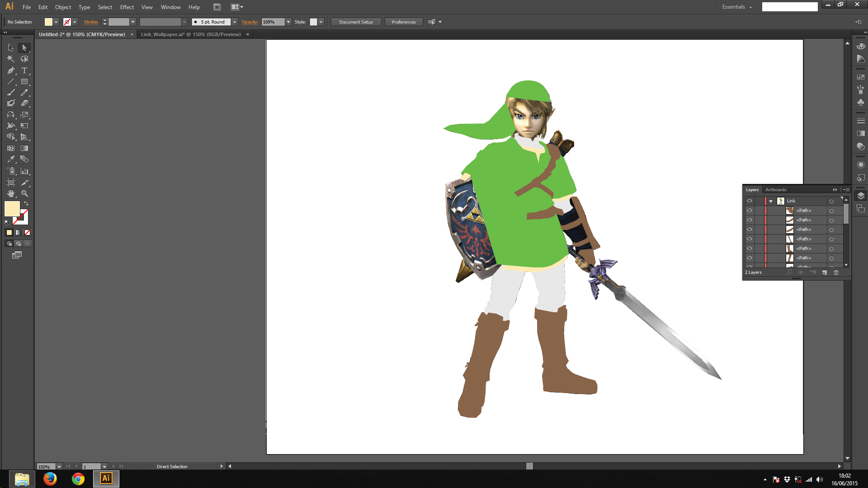Select the Width tool
868x488 pixels.
click(x=11, y=126)
